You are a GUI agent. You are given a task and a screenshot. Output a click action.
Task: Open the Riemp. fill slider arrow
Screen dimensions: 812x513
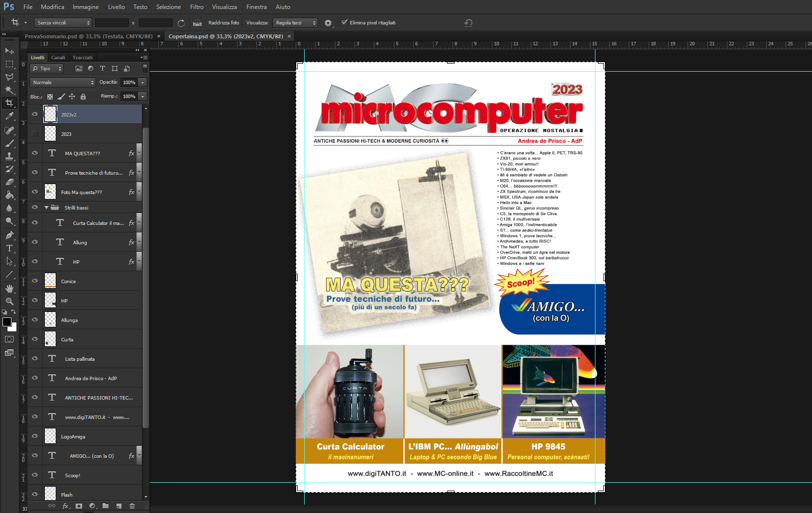(x=143, y=97)
